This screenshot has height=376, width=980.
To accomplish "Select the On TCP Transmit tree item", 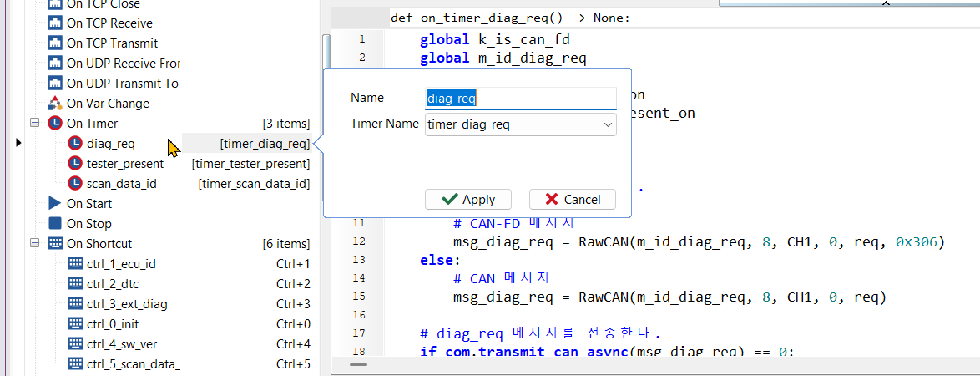I will [x=112, y=43].
